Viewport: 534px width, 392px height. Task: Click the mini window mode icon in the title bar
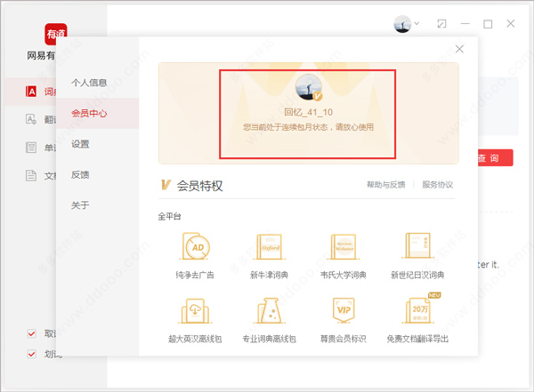click(441, 24)
